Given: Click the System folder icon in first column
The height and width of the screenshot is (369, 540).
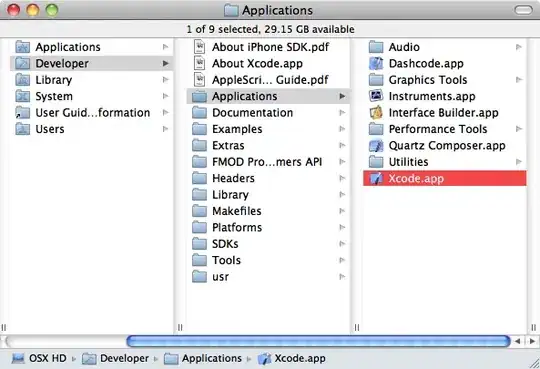Looking at the screenshot, I should point(22,96).
